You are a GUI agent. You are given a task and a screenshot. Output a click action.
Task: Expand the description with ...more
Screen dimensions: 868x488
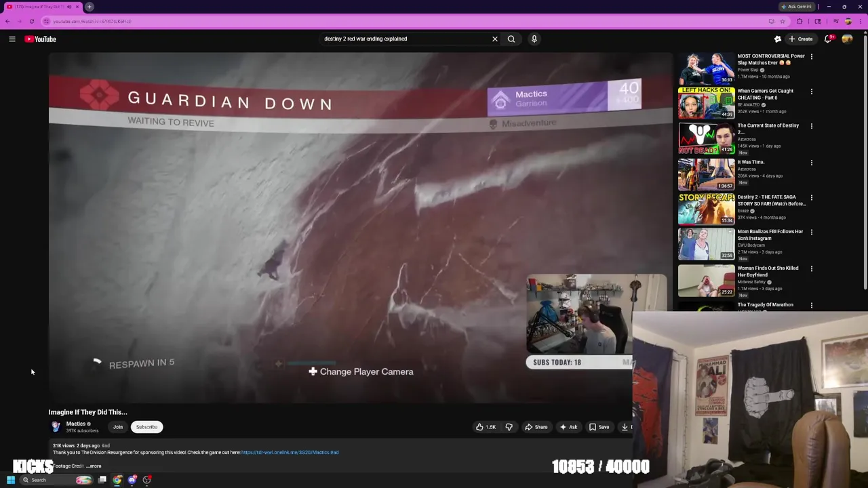[x=94, y=466]
